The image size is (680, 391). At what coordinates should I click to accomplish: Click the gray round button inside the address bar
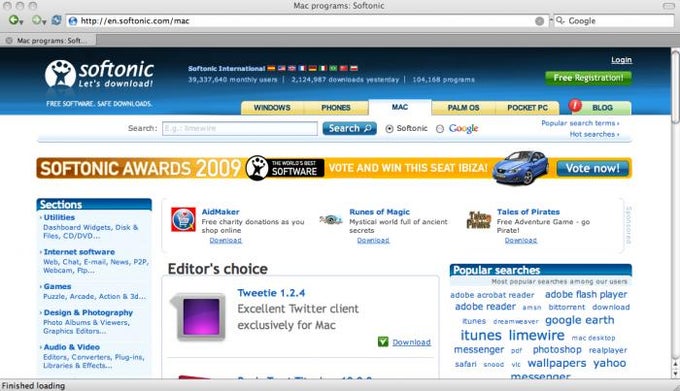click(x=539, y=21)
